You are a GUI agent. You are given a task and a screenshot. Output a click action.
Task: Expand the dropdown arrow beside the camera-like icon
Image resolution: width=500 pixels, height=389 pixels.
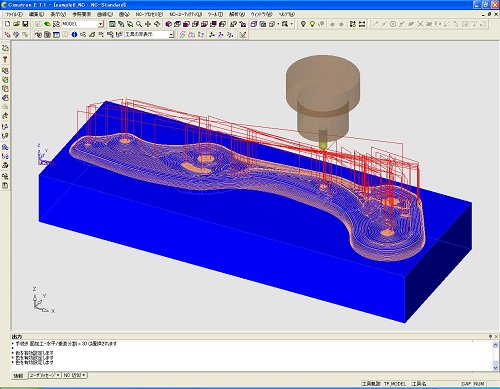coord(292,24)
